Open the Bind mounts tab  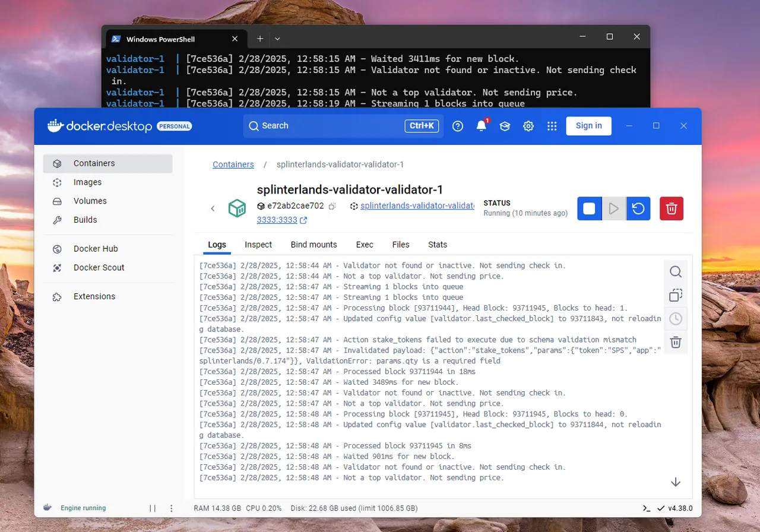point(313,245)
